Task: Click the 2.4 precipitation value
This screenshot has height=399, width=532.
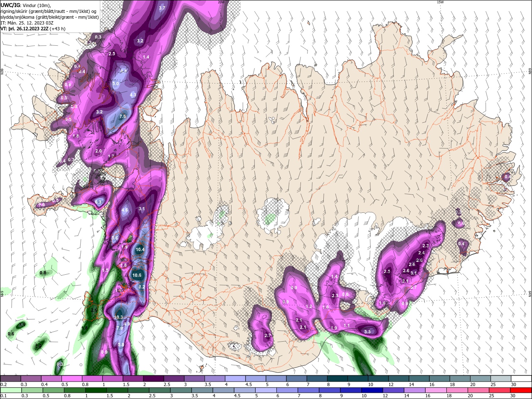Action: click(421, 253)
